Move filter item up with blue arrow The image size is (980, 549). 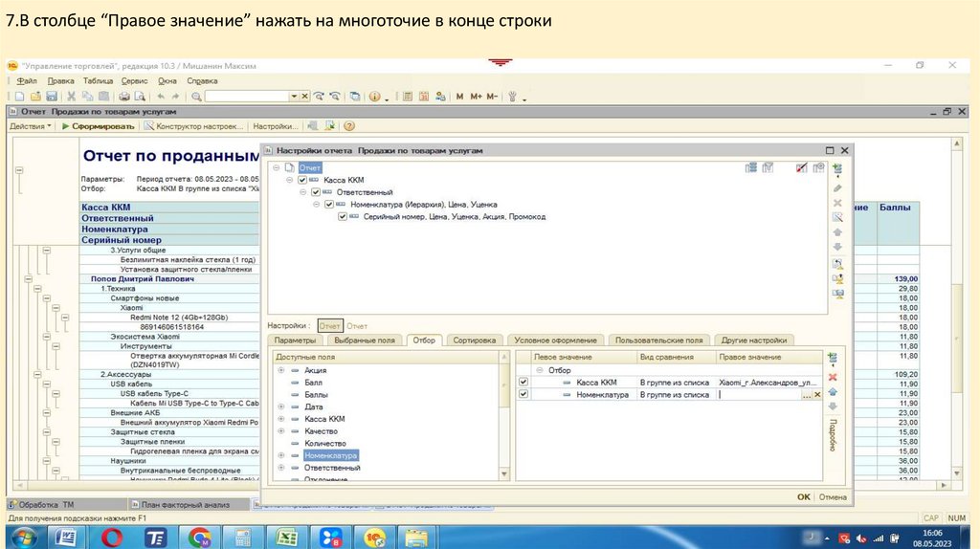pyautogui.click(x=833, y=392)
